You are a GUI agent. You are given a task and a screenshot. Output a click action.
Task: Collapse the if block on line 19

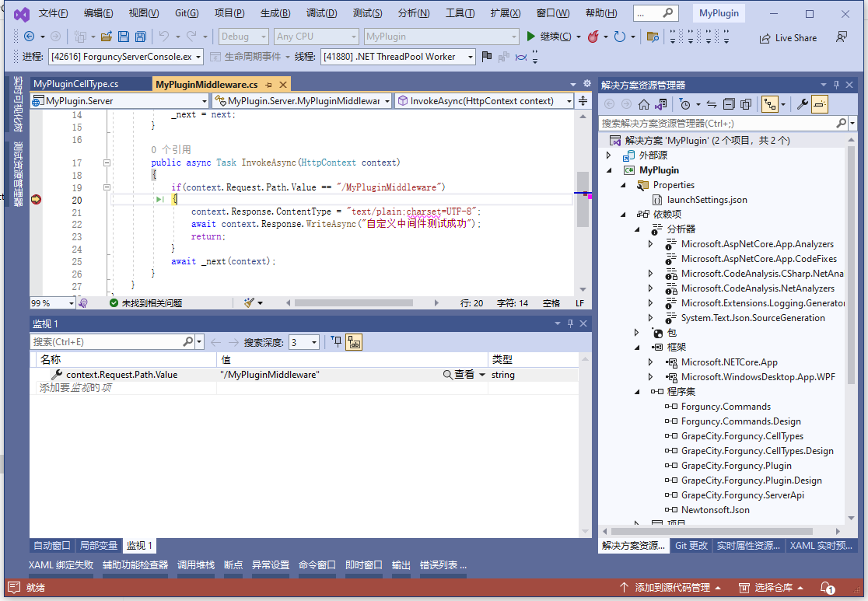coord(107,187)
